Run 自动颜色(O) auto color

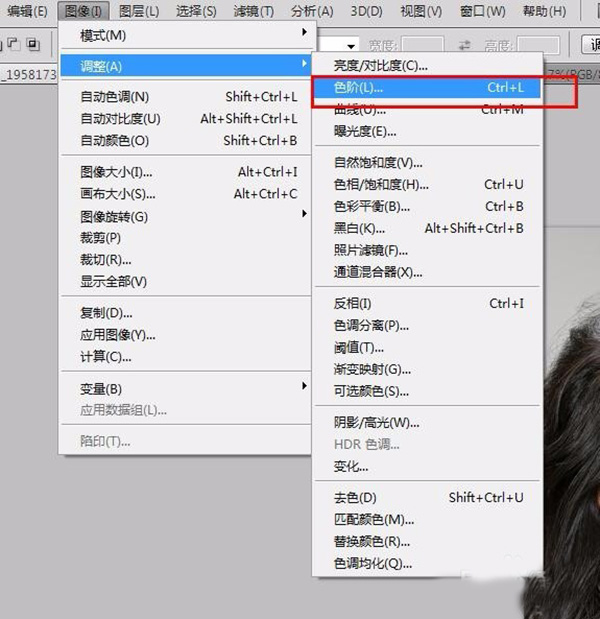pyautogui.click(x=186, y=141)
